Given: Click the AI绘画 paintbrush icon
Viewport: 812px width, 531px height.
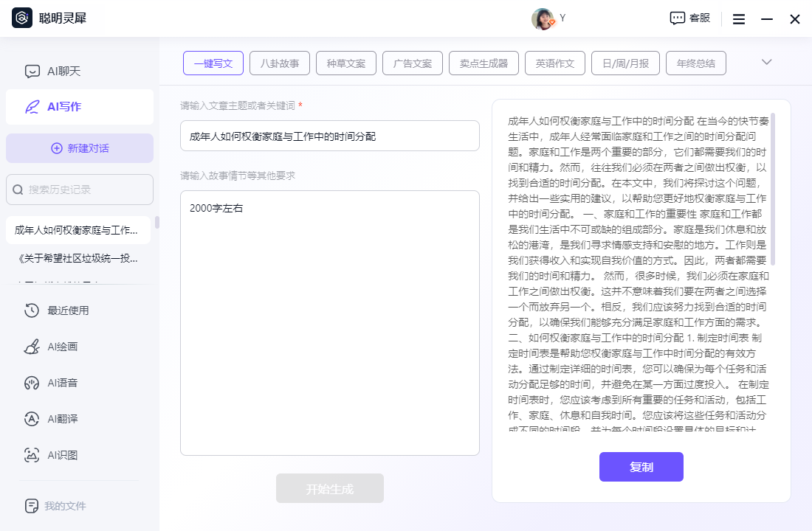Looking at the screenshot, I should [32, 346].
